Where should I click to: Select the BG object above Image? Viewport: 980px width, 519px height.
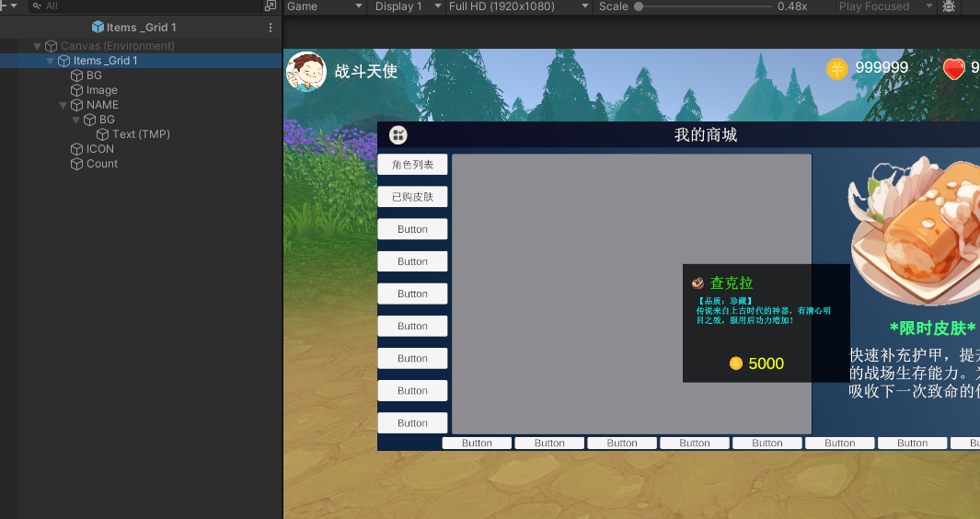[x=94, y=75]
